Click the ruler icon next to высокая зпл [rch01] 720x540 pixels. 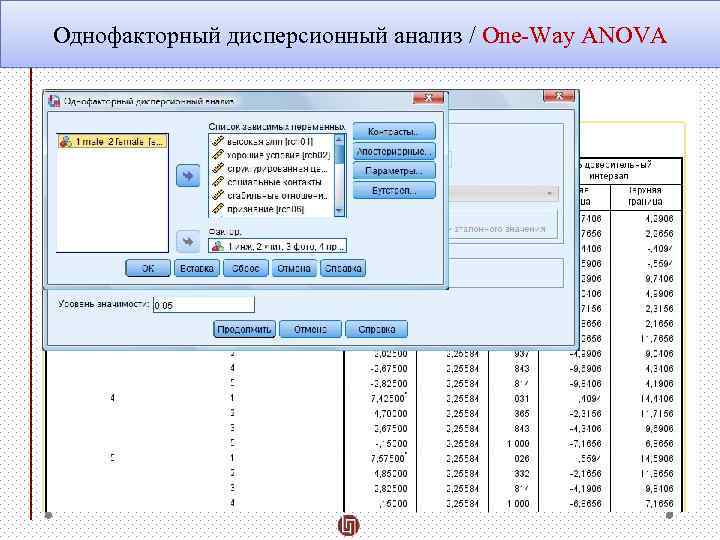[218, 141]
